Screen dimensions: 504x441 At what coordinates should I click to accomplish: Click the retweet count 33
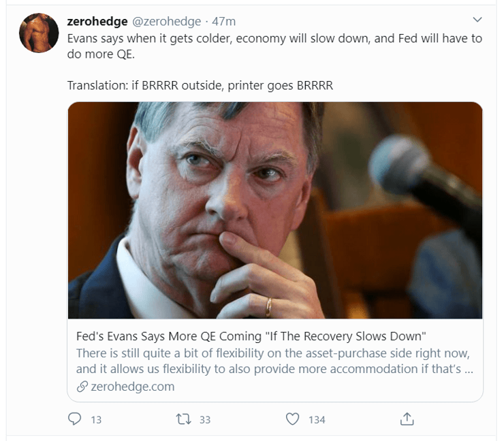(204, 420)
